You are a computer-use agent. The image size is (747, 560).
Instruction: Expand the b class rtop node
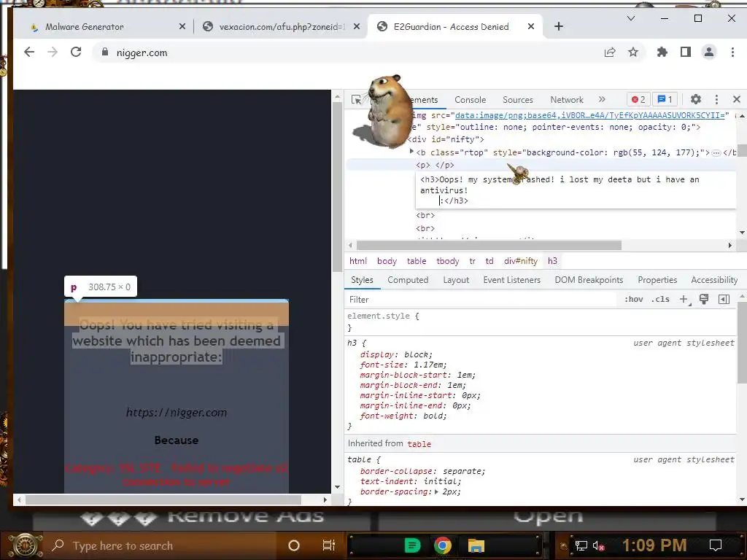click(411, 152)
